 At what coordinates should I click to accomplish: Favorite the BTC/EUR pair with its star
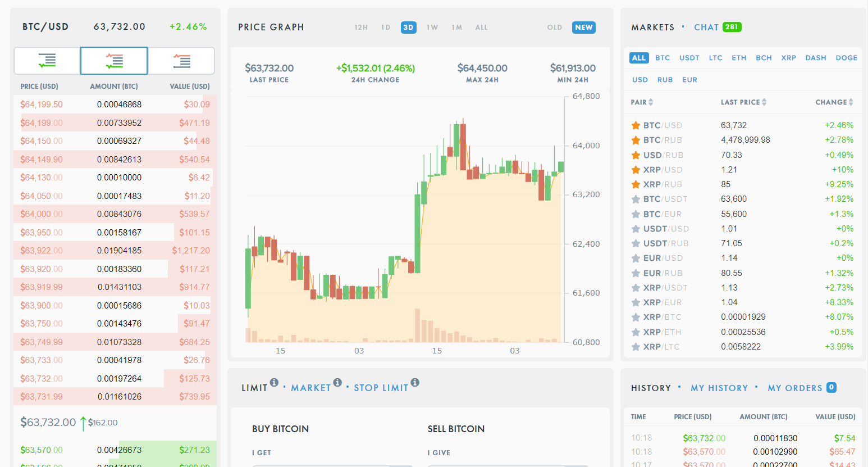click(x=636, y=214)
